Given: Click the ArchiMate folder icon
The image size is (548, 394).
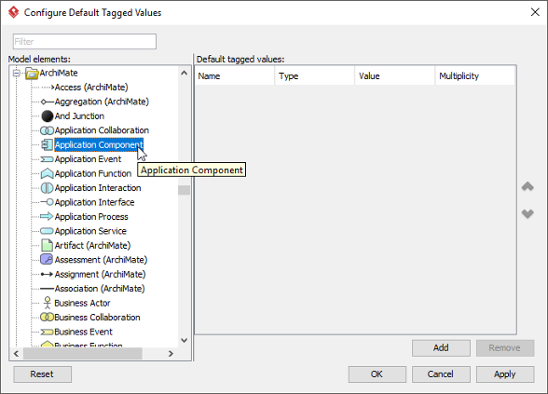Looking at the screenshot, I should [x=32, y=73].
